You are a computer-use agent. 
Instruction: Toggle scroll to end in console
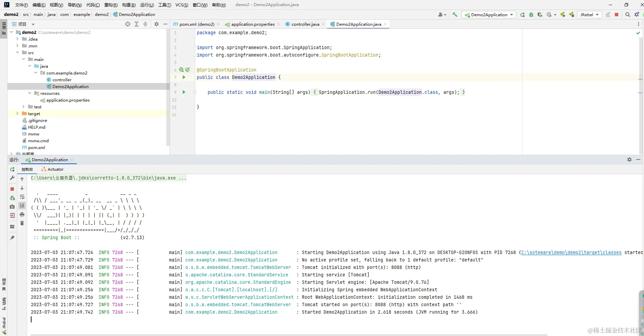(x=22, y=206)
